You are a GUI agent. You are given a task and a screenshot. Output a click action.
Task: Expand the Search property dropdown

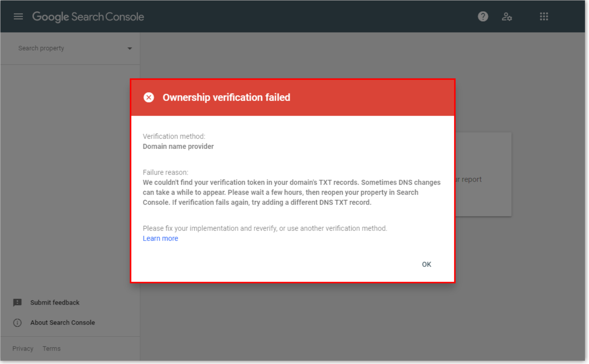coord(130,49)
